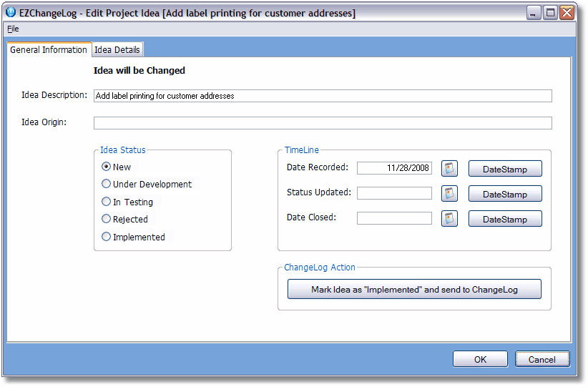This screenshot has width=588, height=387.
Task: Select the New status radio button
Action: coord(107,167)
